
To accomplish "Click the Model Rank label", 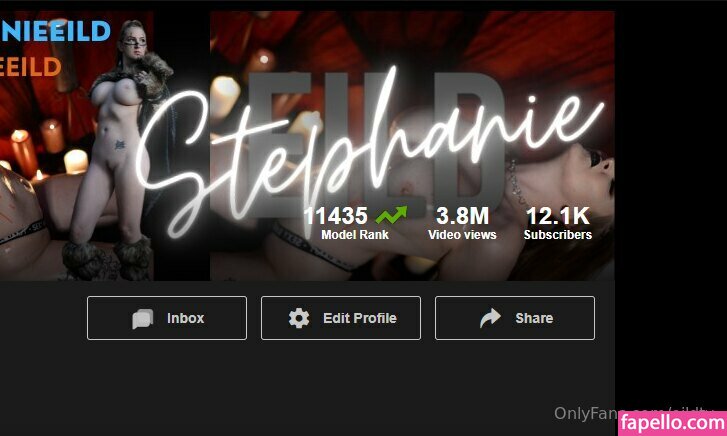I will point(355,235).
